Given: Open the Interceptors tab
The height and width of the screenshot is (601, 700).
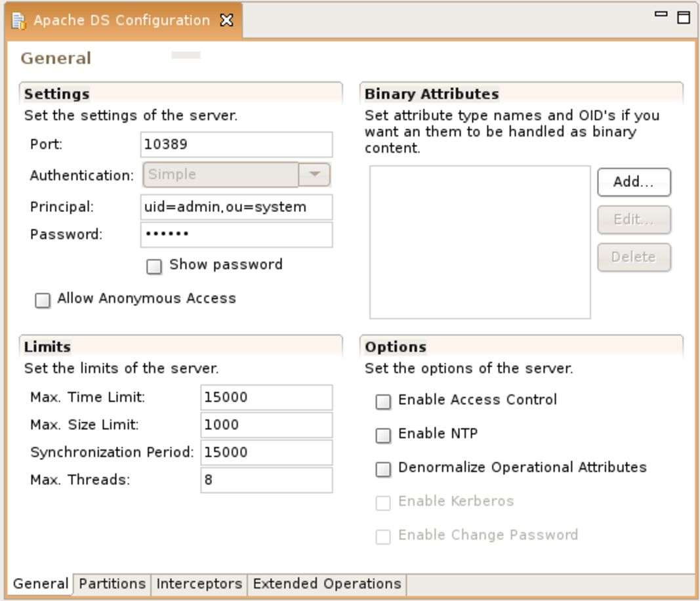Looking at the screenshot, I should click(x=199, y=584).
